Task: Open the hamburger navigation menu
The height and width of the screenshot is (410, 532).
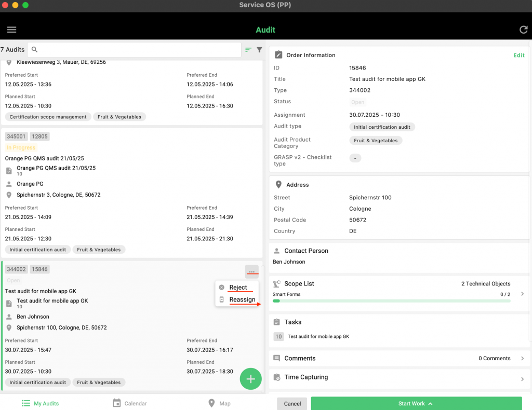Action: [11, 30]
